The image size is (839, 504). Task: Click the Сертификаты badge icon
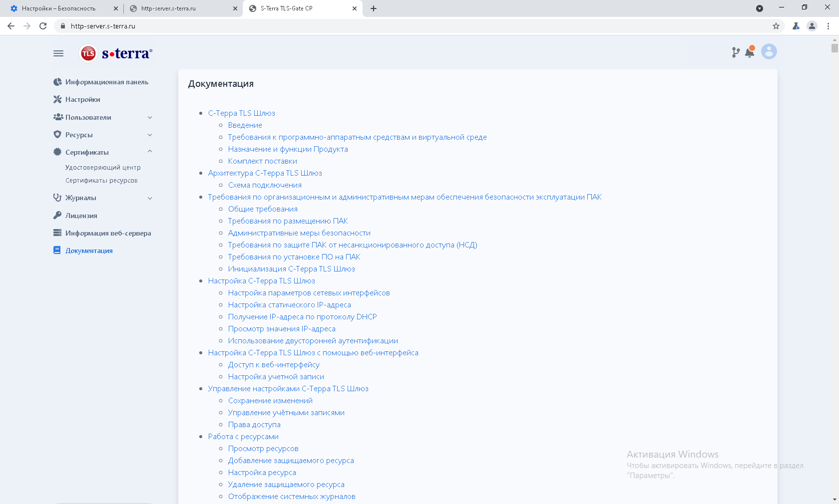pyautogui.click(x=57, y=152)
